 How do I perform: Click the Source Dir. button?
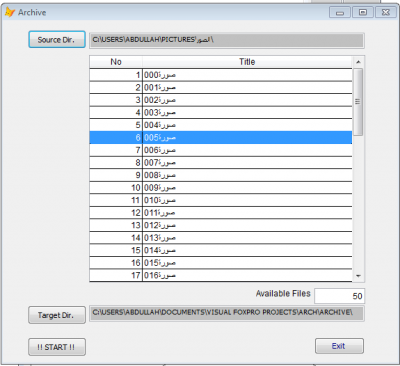pos(57,40)
